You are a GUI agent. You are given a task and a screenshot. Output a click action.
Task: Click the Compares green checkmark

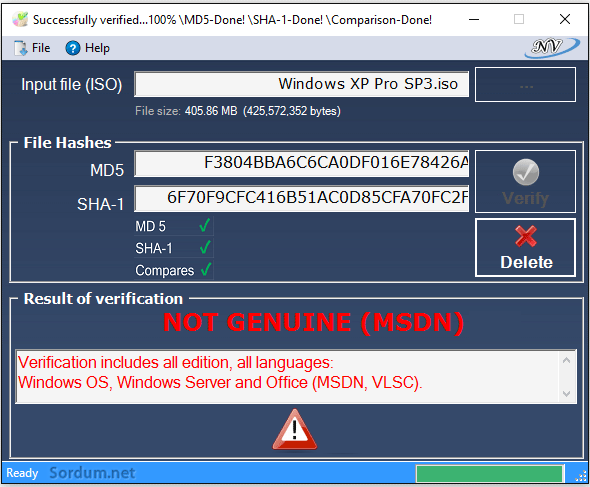[206, 269]
